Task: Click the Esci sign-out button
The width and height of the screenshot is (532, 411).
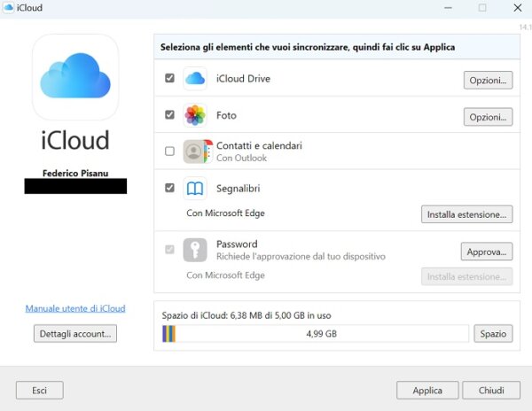Action: click(39, 391)
